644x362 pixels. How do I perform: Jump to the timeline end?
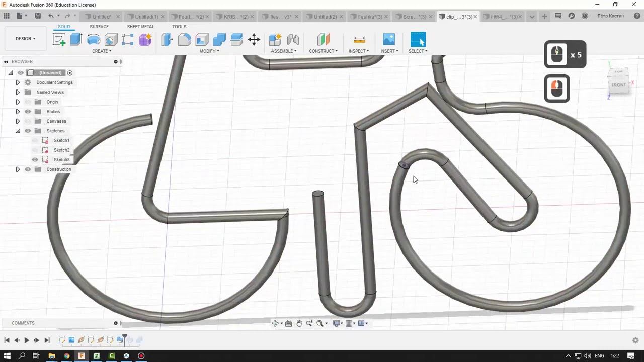pyautogui.click(x=47, y=340)
